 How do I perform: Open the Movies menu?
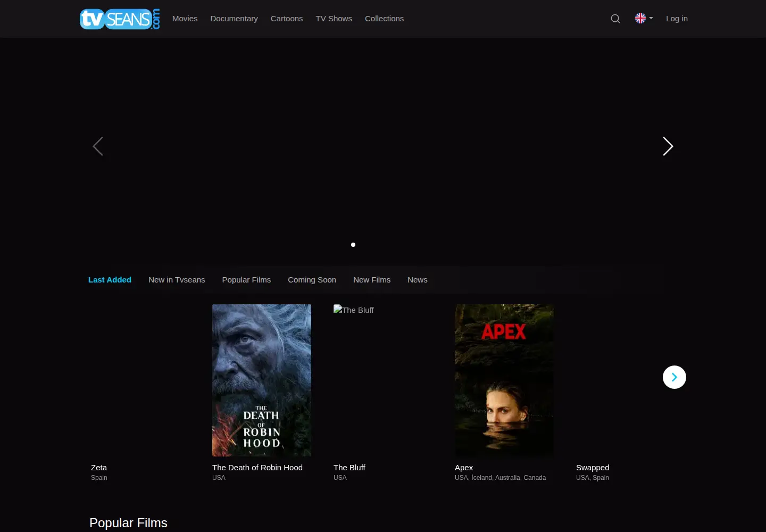[185, 19]
